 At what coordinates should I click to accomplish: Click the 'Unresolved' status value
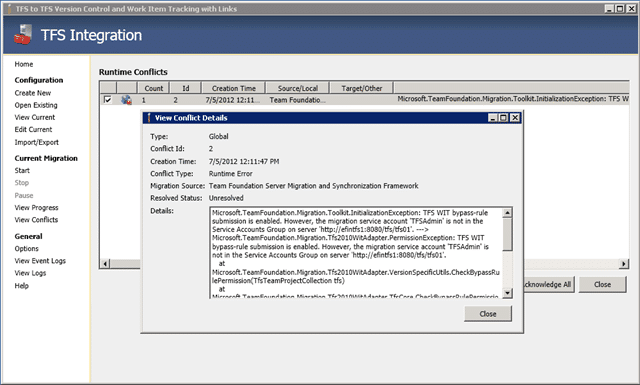(x=226, y=198)
